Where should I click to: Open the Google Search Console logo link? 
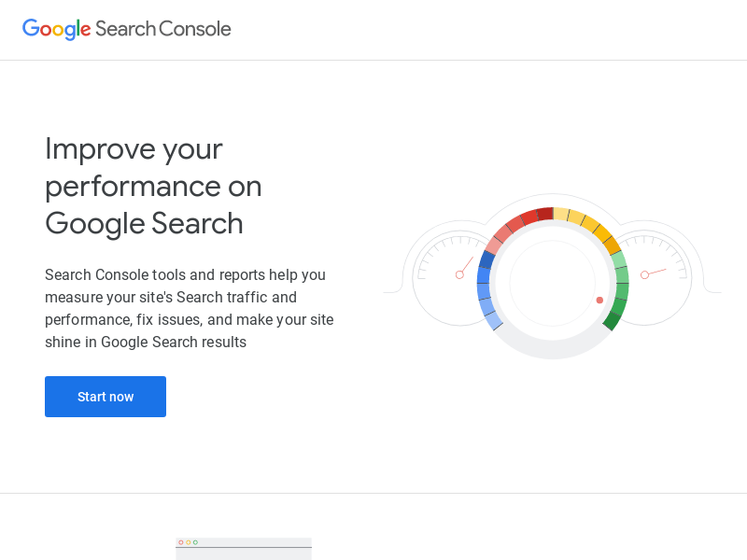(x=127, y=29)
